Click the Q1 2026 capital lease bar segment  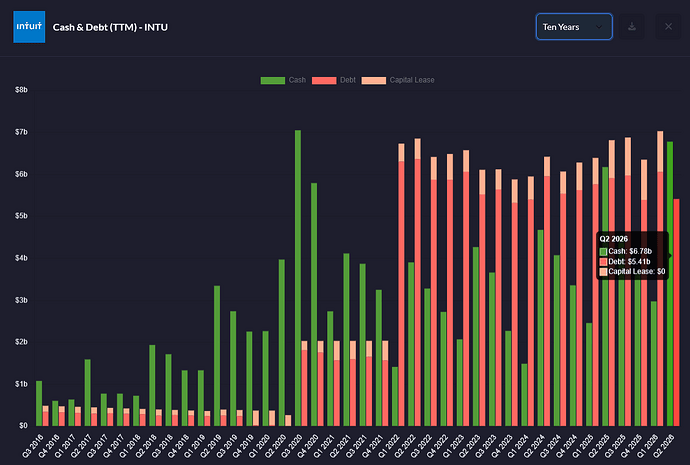tap(660, 151)
